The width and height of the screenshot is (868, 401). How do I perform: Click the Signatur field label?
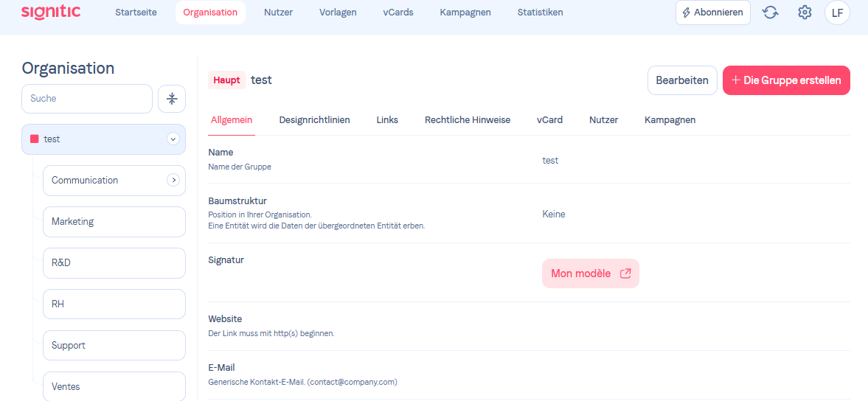click(226, 259)
